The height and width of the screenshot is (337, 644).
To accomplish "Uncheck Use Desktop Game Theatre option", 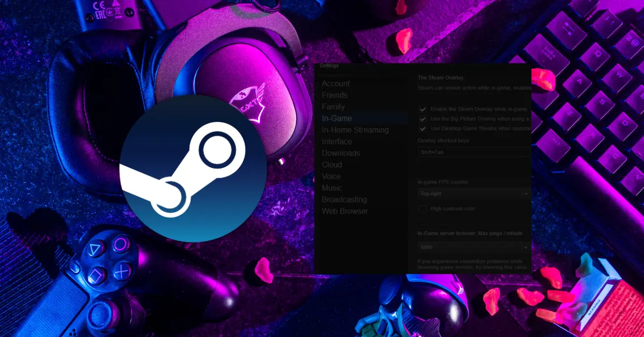I will point(423,128).
